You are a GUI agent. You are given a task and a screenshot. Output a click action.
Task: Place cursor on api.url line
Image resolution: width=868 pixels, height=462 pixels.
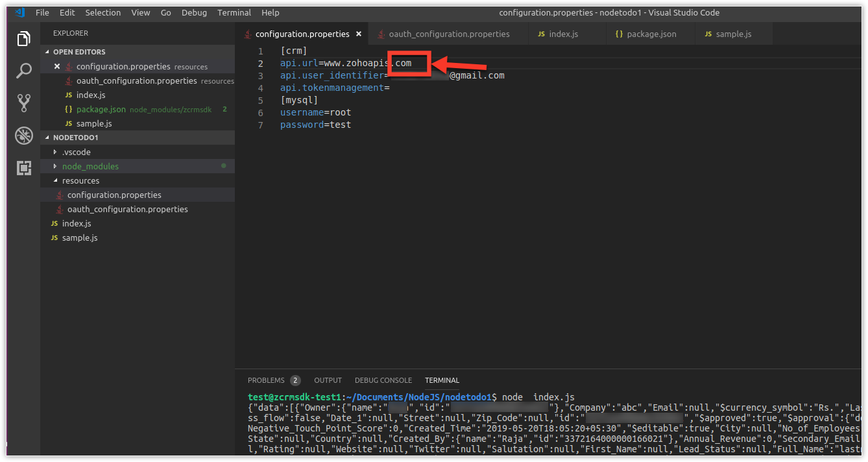(346, 63)
